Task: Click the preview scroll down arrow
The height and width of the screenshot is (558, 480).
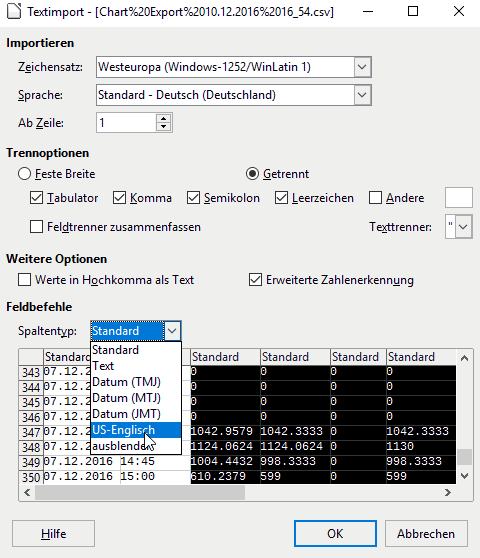Action: click(464, 476)
